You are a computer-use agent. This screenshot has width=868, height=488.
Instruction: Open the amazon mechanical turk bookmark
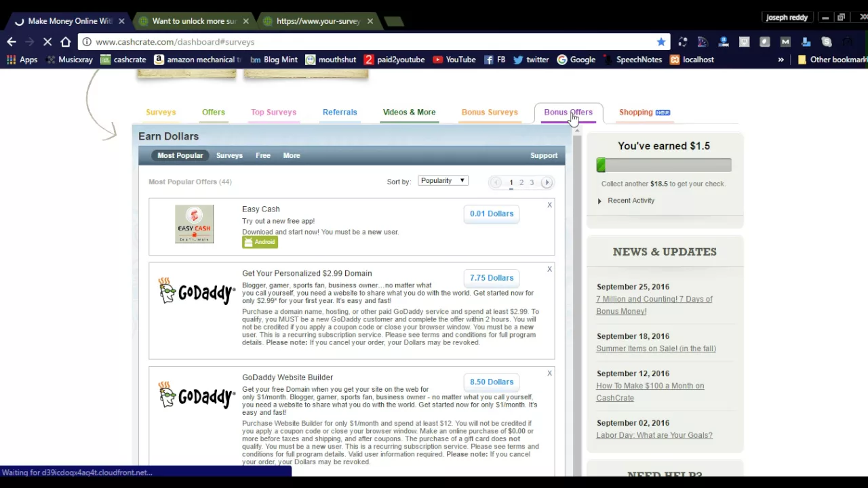[197, 60]
